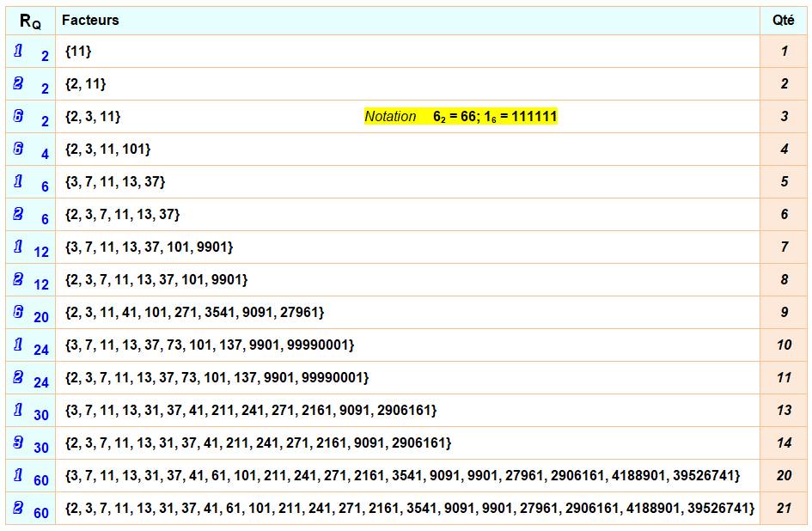Click the stylized 1 beside subscript 6
Screen dimensions: 812x531
(x=19, y=181)
